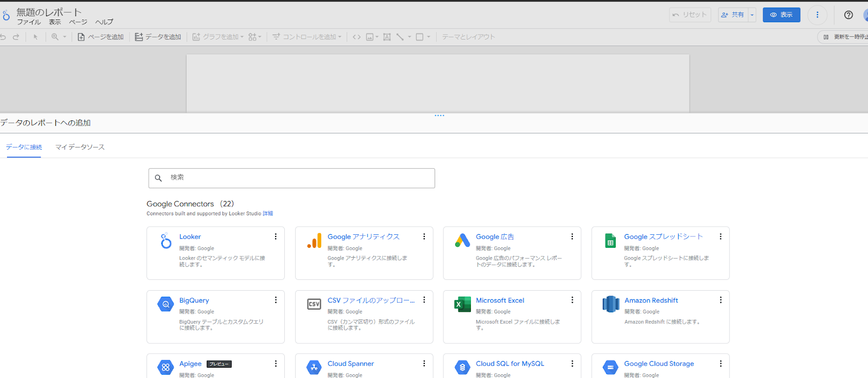This screenshot has width=868, height=378.
Task: Click the redo arrow in toolbar
Action: [x=16, y=37]
